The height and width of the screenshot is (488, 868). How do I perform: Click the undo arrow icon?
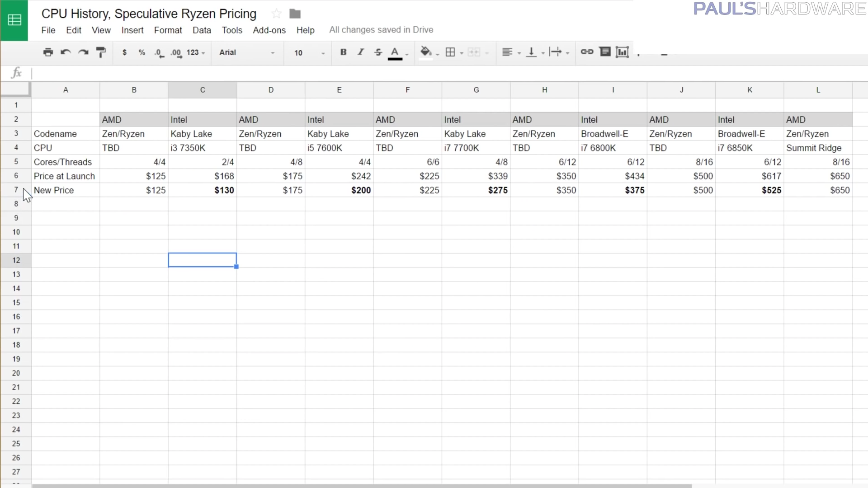(66, 52)
